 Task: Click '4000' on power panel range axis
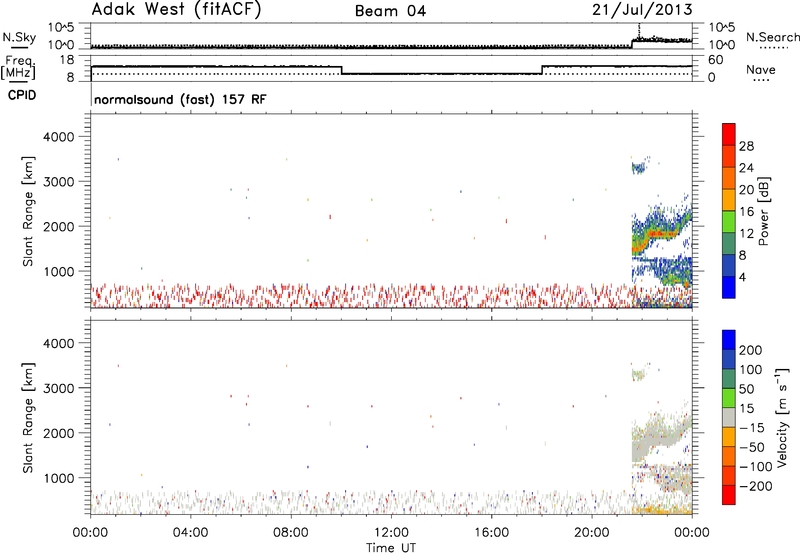point(59,137)
